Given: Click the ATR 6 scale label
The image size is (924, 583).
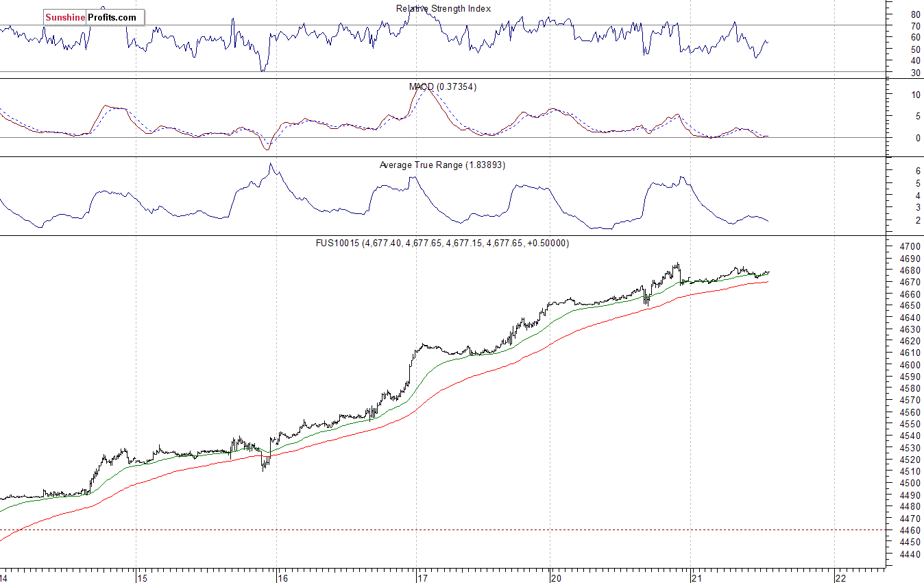Looking at the screenshot, I should pyautogui.click(x=917, y=171).
